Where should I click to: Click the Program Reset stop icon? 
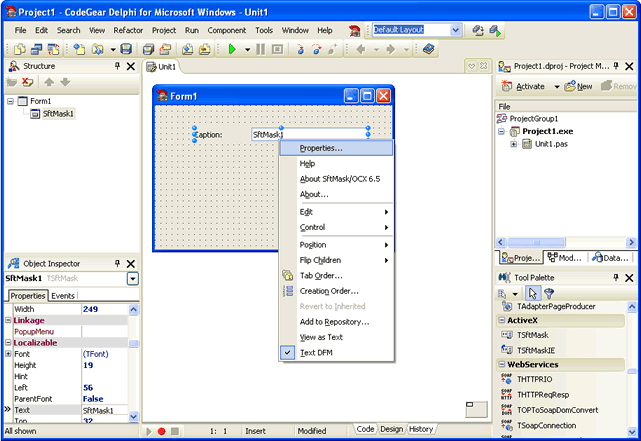278,49
